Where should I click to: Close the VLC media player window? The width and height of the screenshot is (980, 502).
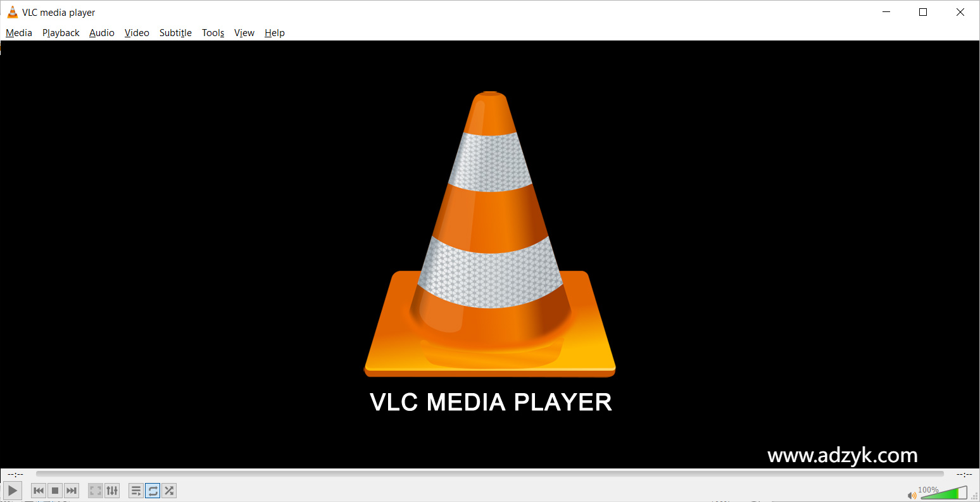point(960,12)
